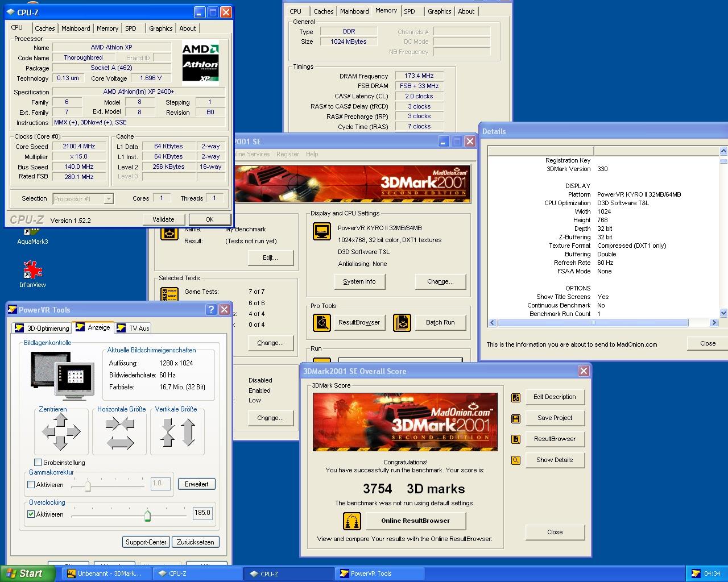Click the Edit... button in 3DMark
This screenshot has width=728, height=582.
point(271,258)
